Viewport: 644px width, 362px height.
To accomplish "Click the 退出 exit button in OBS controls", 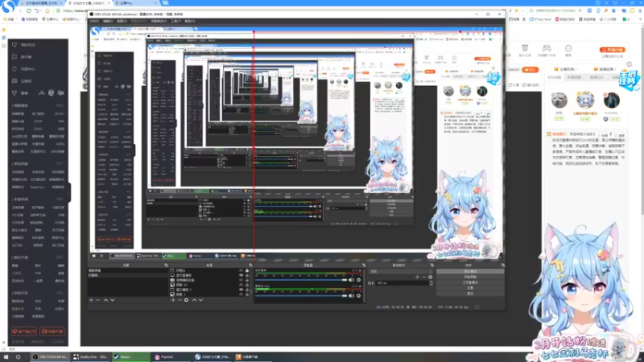I will coord(470,294).
